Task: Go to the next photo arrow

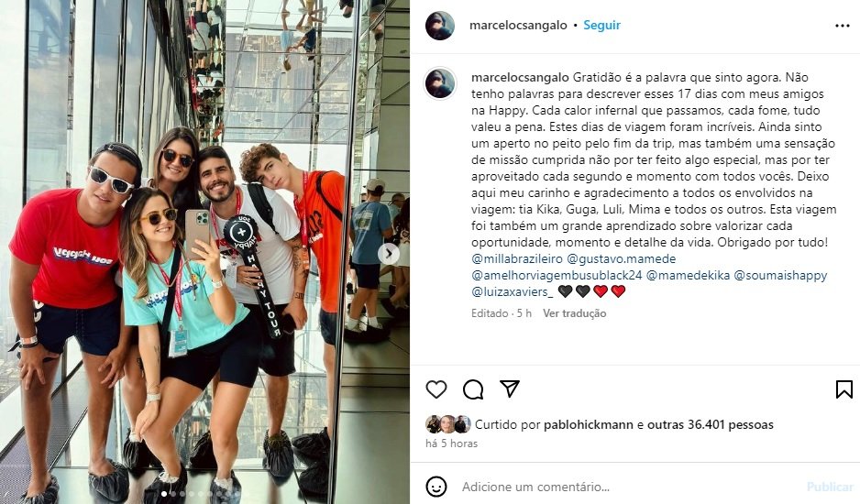Action: point(389,253)
